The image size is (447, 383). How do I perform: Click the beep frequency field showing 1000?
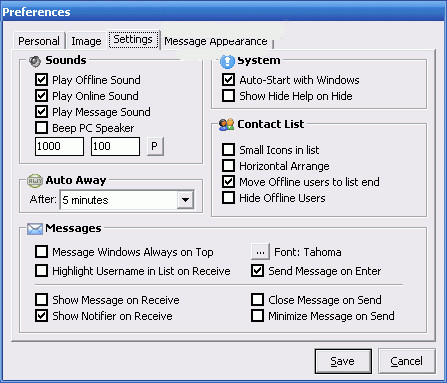(x=59, y=146)
